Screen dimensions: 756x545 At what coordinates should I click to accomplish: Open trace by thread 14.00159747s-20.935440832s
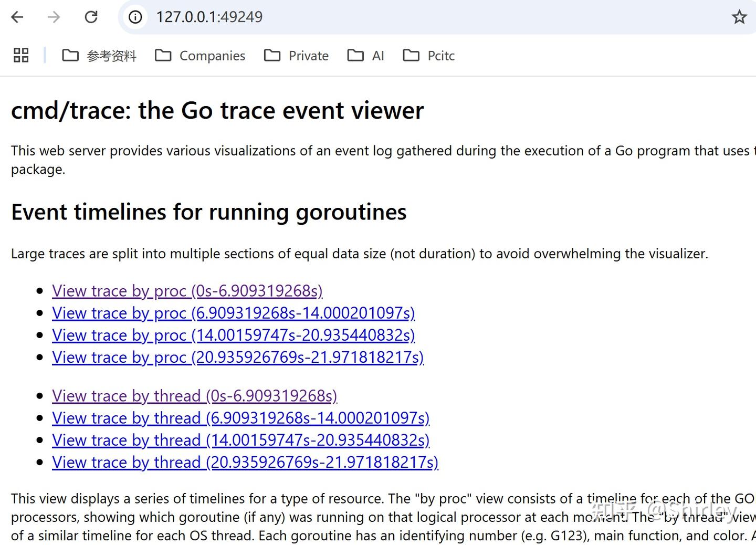pos(240,440)
